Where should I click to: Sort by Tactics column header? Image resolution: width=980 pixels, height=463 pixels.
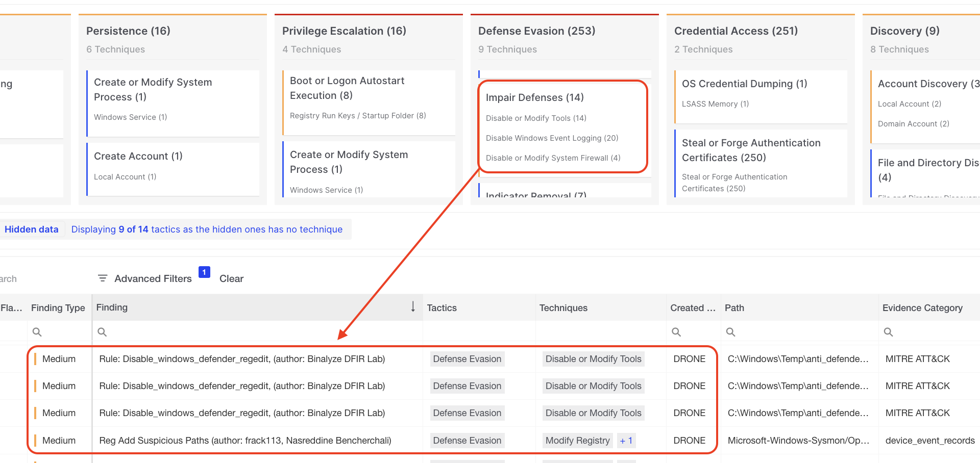442,308
